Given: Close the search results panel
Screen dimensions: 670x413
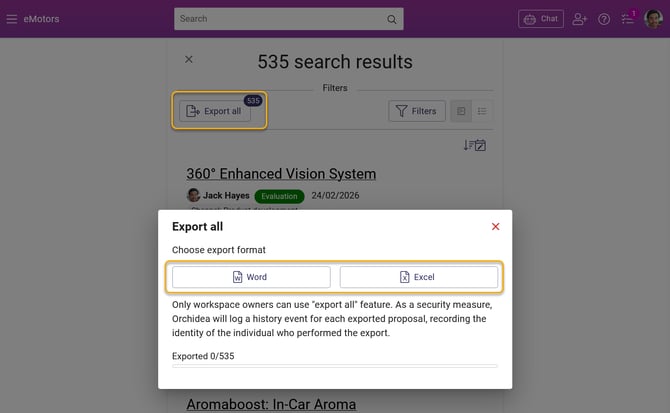Looking at the screenshot, I should point(189,60).
